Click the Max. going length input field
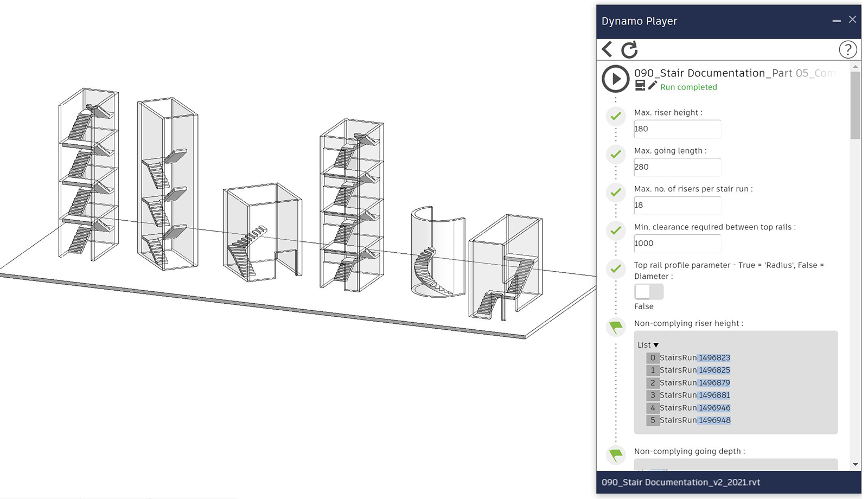The image size is (868, 499). pyautogui.click(x=677, y=167)
